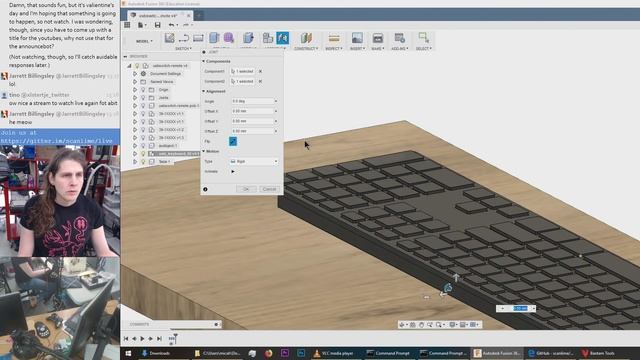This screenshot has width=640, height=360.
Task: Click the Orbit navigation icon
Action: 402,325
